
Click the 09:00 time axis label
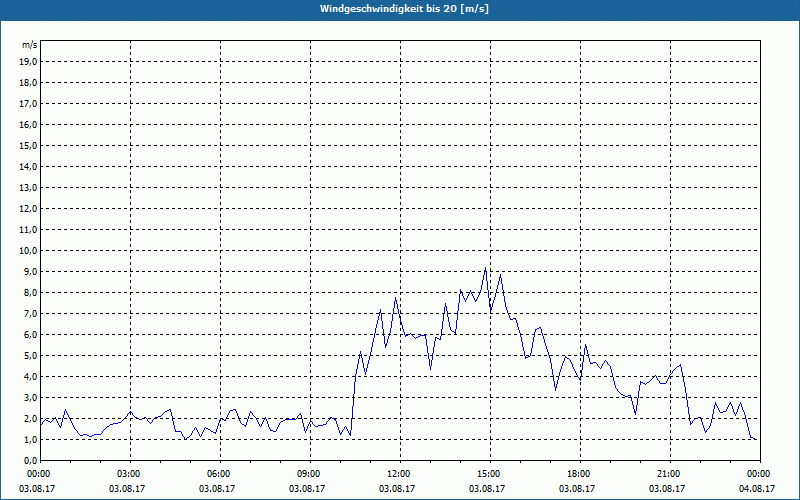(310, 474)
